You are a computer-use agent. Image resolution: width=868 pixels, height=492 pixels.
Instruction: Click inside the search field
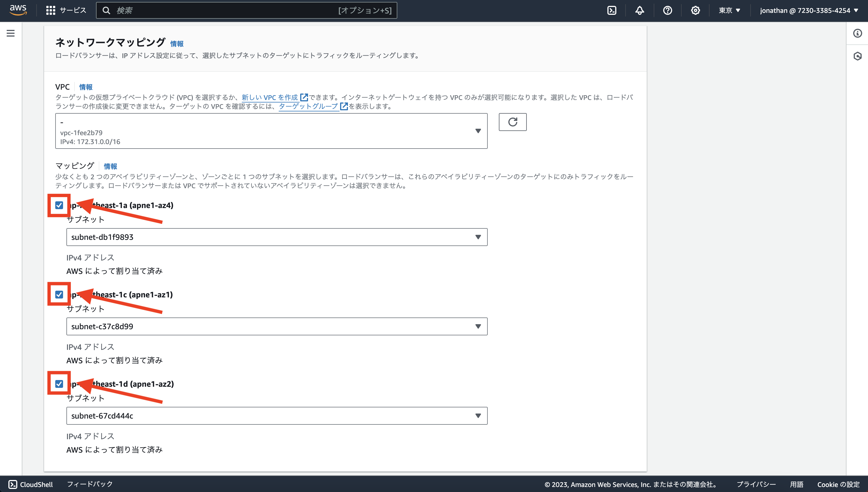coord(236,10)
